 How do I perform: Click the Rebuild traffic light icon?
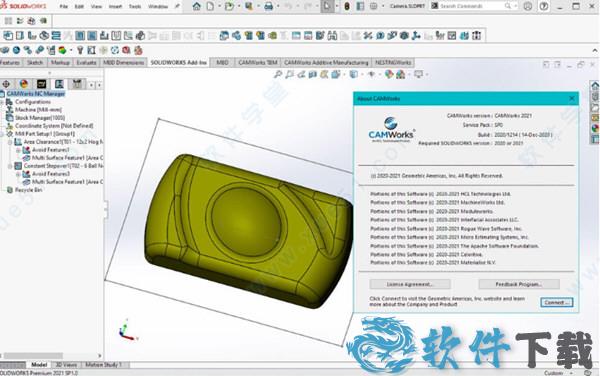(347, 6)
